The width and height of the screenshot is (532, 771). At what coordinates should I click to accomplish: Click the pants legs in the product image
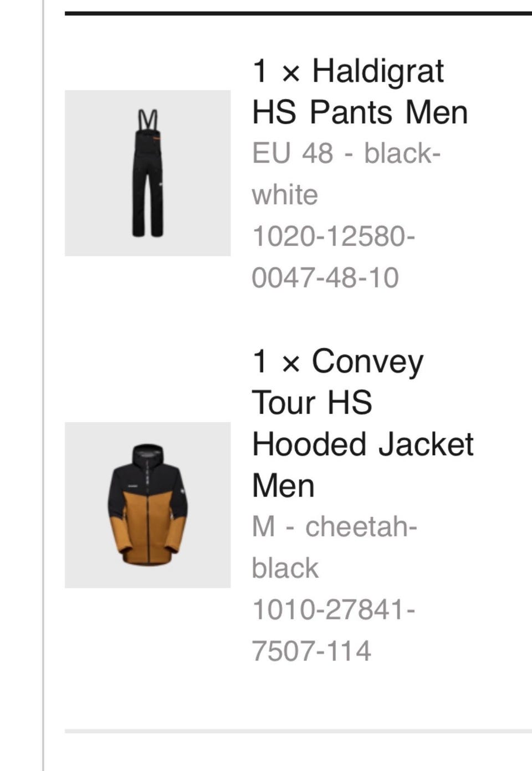(147, 205)
